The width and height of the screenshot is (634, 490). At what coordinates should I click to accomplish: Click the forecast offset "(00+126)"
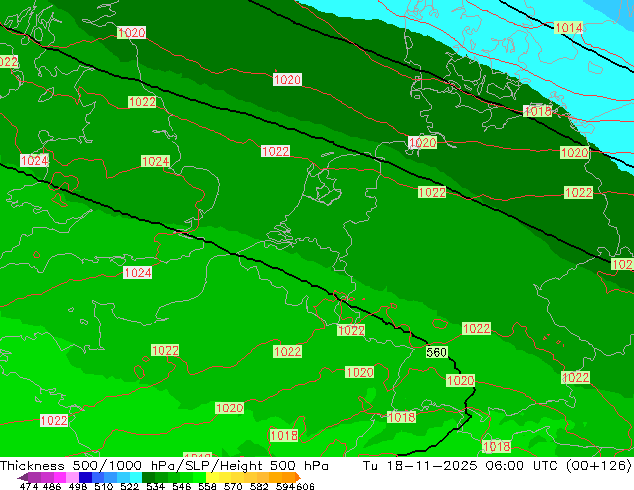(599, 466)
